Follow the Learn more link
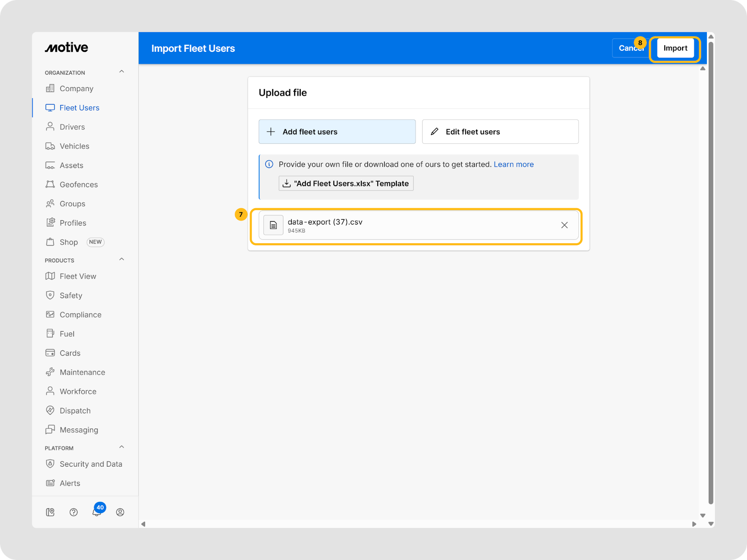This screenshot has width=747, height=560. coord(514,164)
